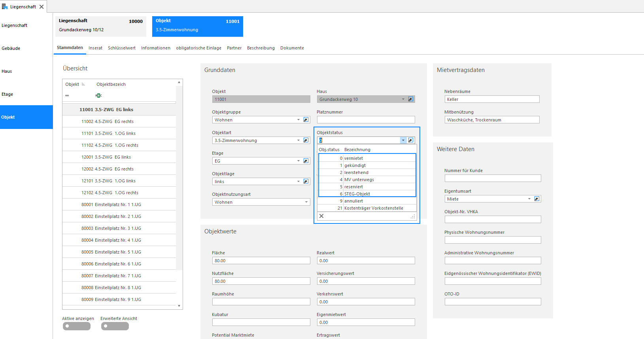
Task: Expand the Objektnutzungsart dropdown
Action: click(x=306, y=202)
